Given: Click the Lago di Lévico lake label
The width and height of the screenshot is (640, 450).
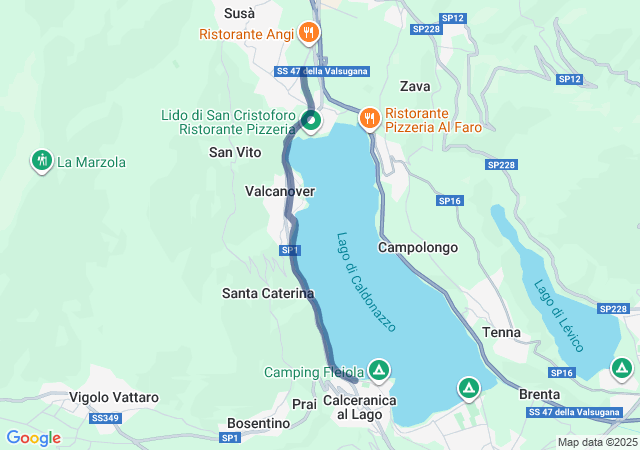Looking at the screenshot, I should 558,316.
